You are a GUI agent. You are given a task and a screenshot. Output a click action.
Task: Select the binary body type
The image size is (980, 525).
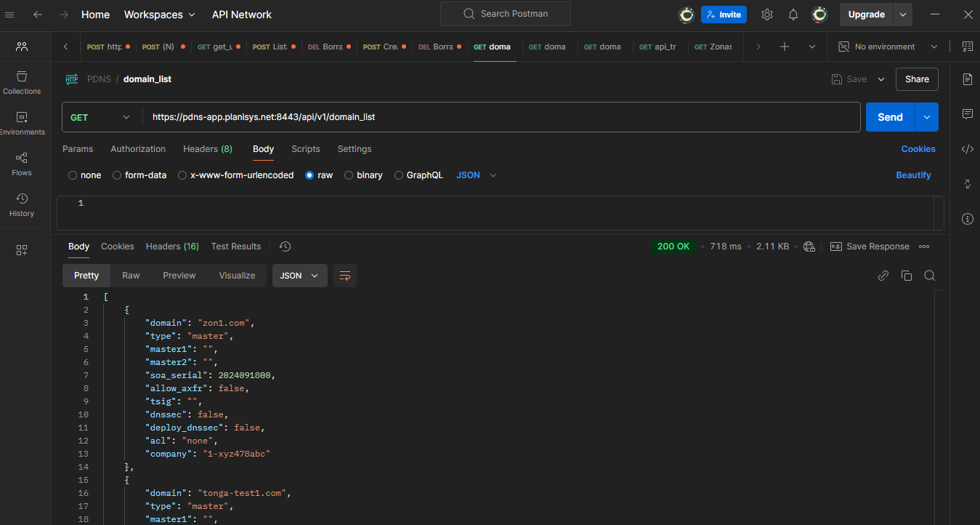click(349, 175)
